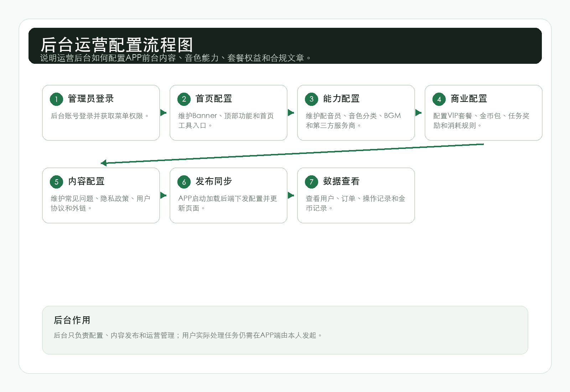Image resolution: width=570 pixels, height=392 pixels.
Task: Select the 首页配置 heading
Action: (x=214, y=99)
